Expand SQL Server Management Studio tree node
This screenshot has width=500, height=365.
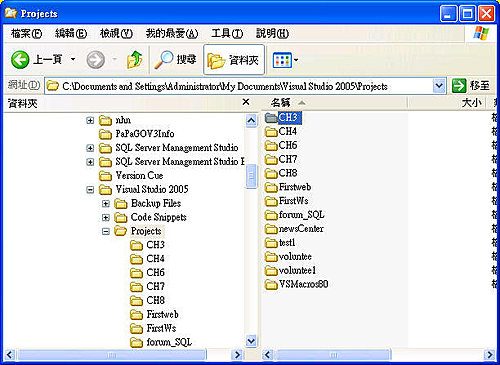pos(90,148)
